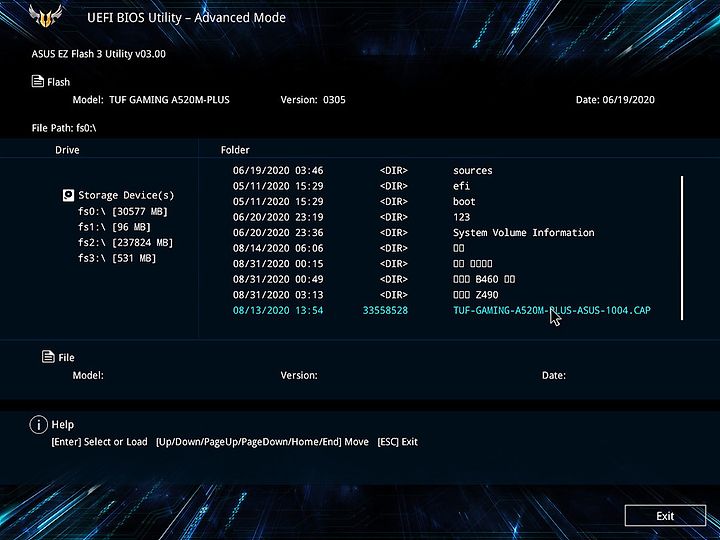Screen dimensions: 720x540
Task: Select drive fs3:\ [531 MB]
Action: click(117, 258)
